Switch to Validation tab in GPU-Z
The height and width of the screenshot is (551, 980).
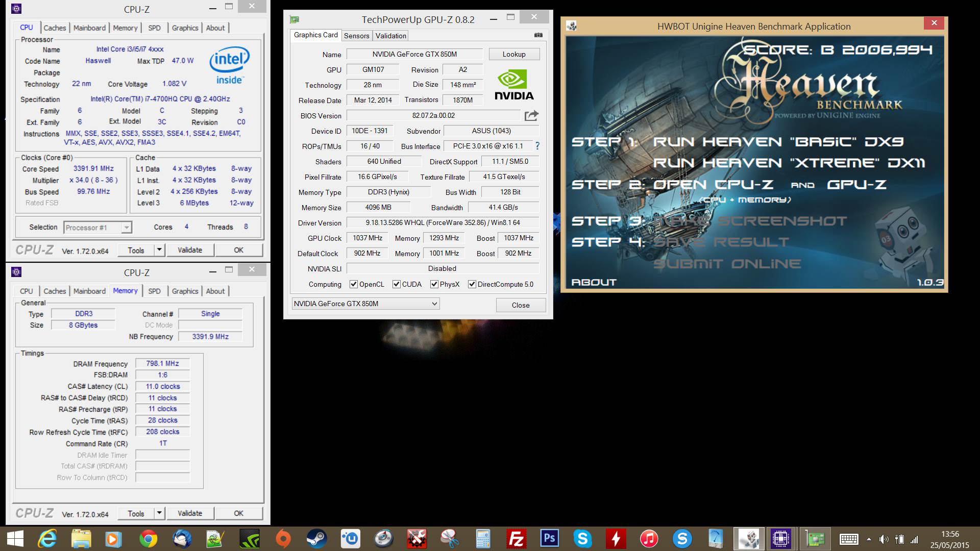pos(390,36)
